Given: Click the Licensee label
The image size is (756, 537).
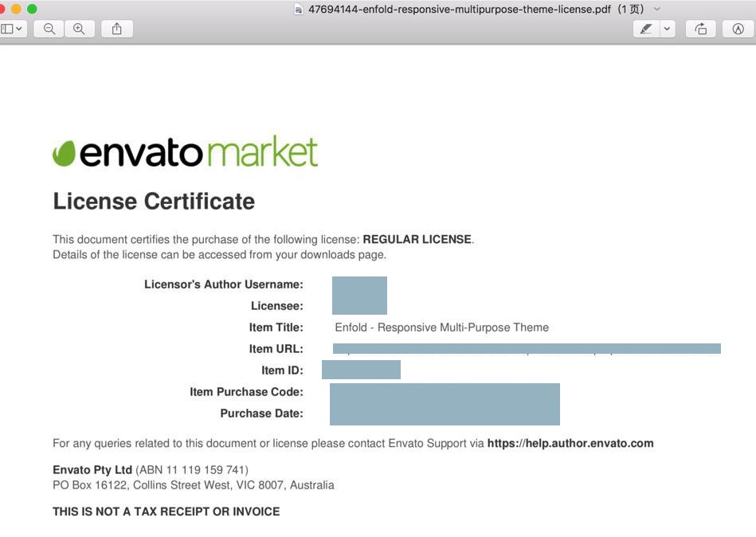Looking at the screenshot, I should [x=276, y=306].
